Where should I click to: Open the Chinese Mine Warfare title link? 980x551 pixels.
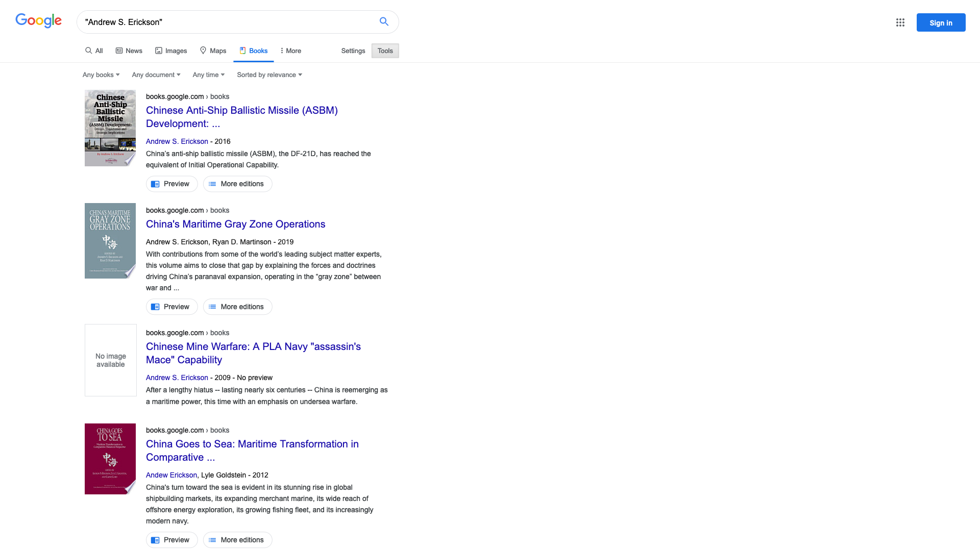tap(253, 353)
